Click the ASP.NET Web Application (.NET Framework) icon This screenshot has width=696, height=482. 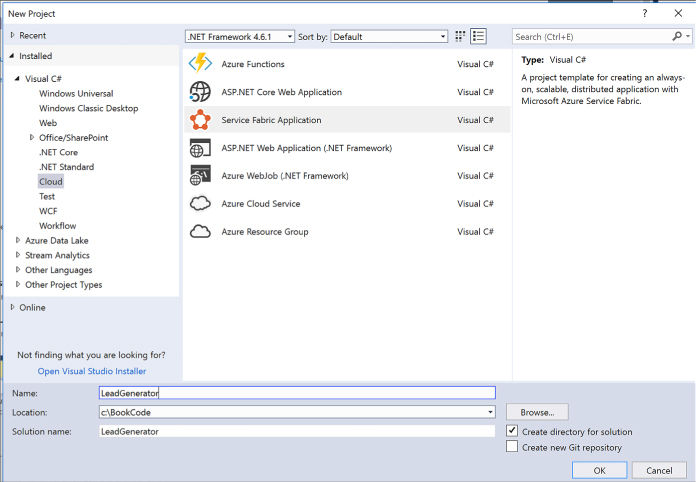[x=200, y=148]
